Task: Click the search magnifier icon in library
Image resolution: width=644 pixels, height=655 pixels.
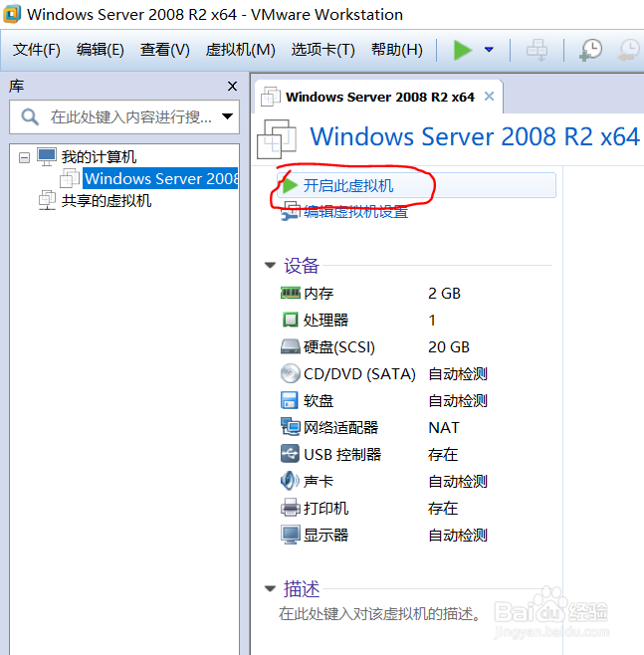Action: pos(30,117)
